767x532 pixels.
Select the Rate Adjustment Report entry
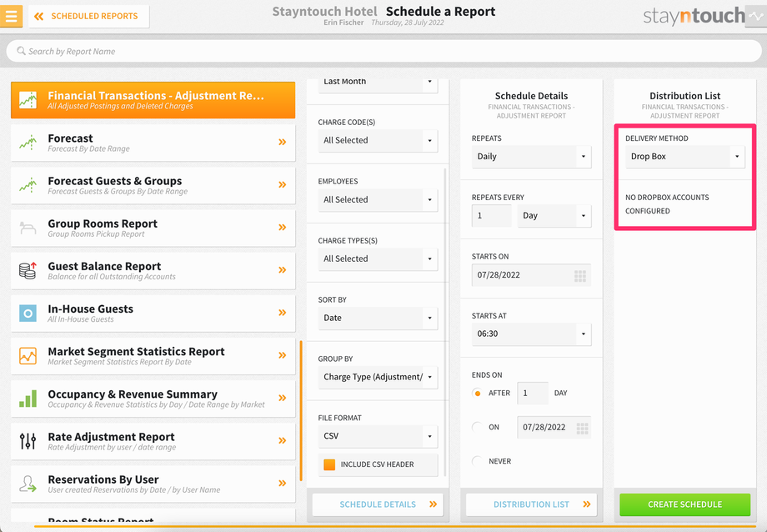pos(153,440)
